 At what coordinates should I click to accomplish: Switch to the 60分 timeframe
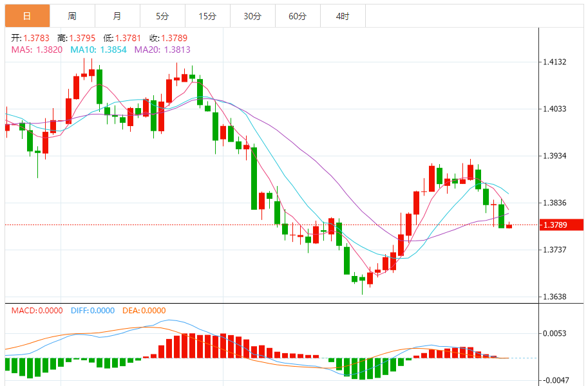pyautogui.click(x=298, y=16)
